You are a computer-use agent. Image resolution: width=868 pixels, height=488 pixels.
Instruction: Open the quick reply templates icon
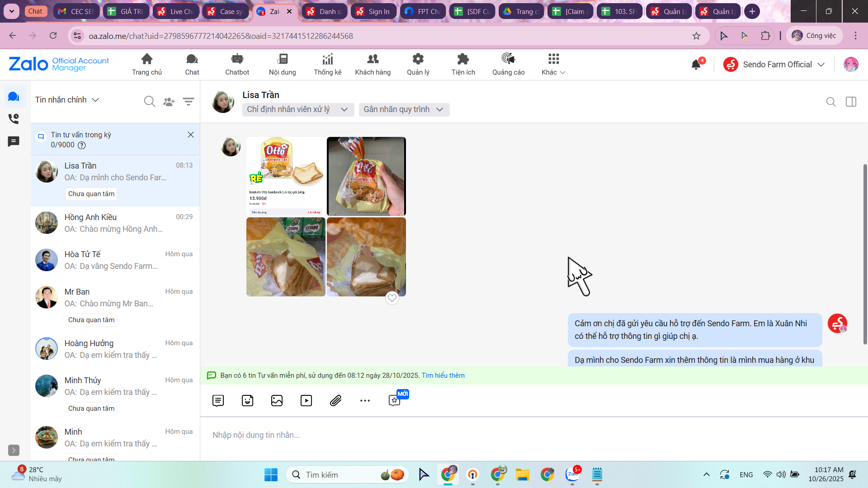[218, 400]
